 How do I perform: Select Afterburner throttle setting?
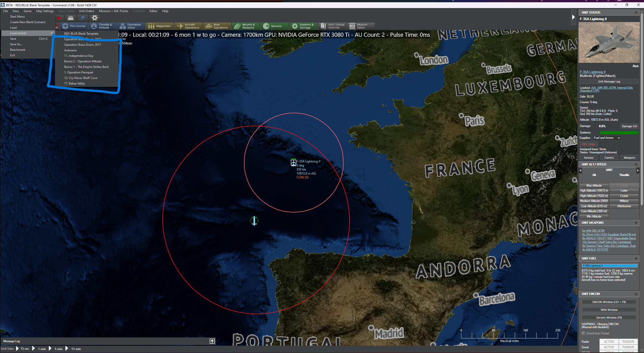click(x=624, y=206)
